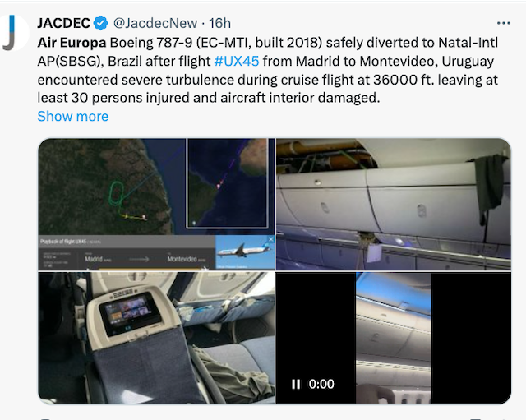Click the 16h timestamp link
This screenshot has width=526, height=420.
coord(220,23)
